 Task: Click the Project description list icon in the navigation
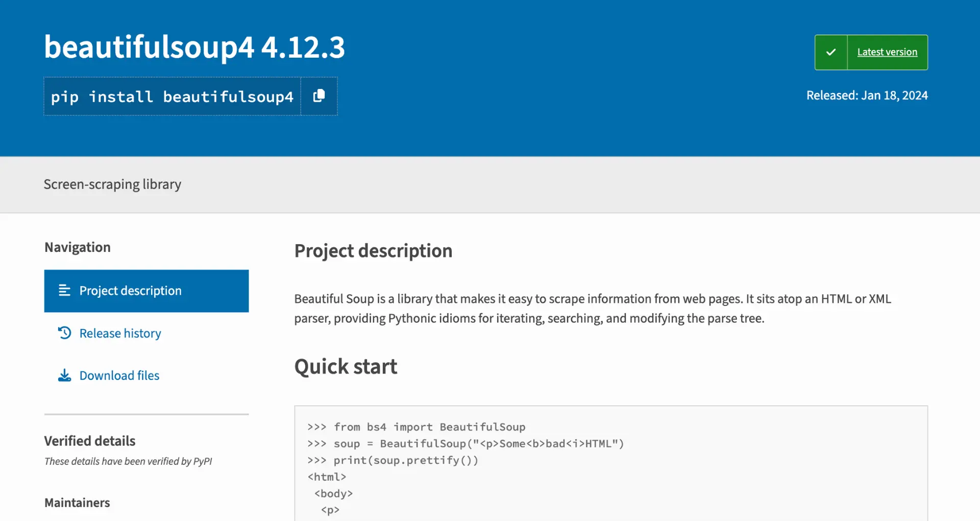click(x=64, y=291)
